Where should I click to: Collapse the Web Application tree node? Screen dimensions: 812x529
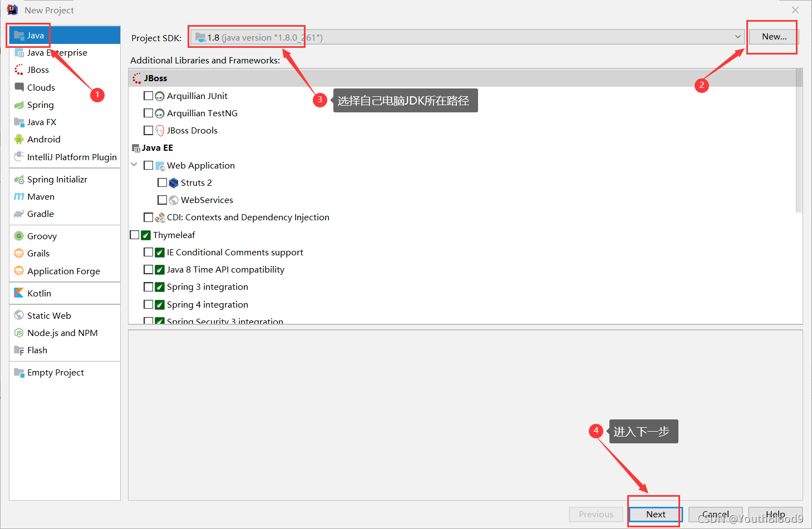[x=134, y=165]
